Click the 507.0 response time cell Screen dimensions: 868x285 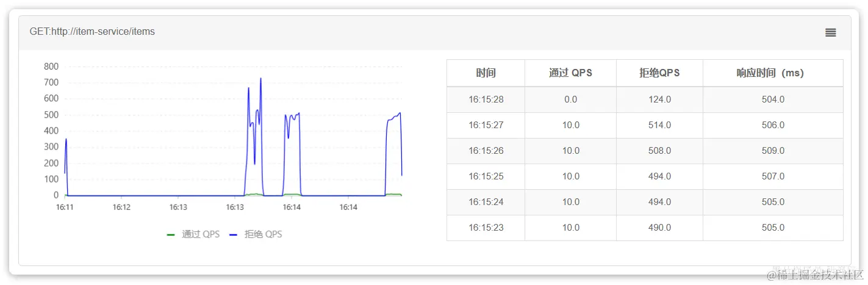[x=773, y=176]
